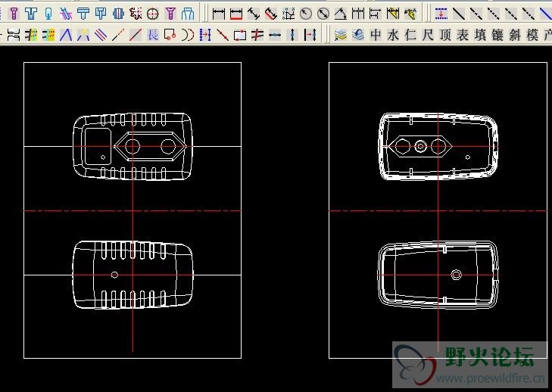Select the diameter dimension tool
Image resolution: width=552 pixels, height=392 pixels.
(x=323, y=14)
